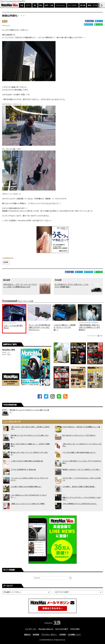Viewport: 105px width, 644px height.
Task: Open ranking 1 人気のミニ財布 article
Action: [30, 428]
